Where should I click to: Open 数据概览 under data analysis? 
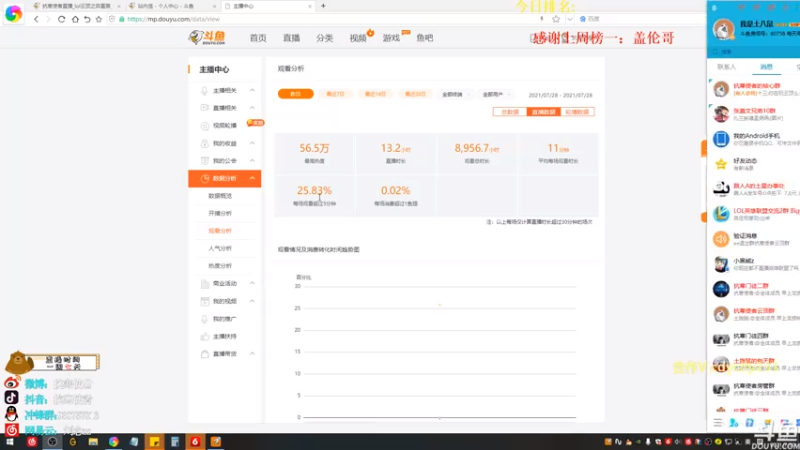pos(220,196)
